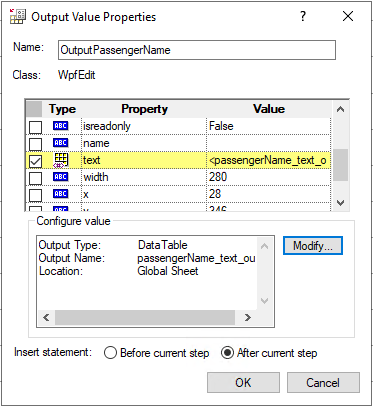Click the Name field containing OutputPassengerName
Viewport: 373px width, 407px height.
pyautogui.click(x=197, y=50)
